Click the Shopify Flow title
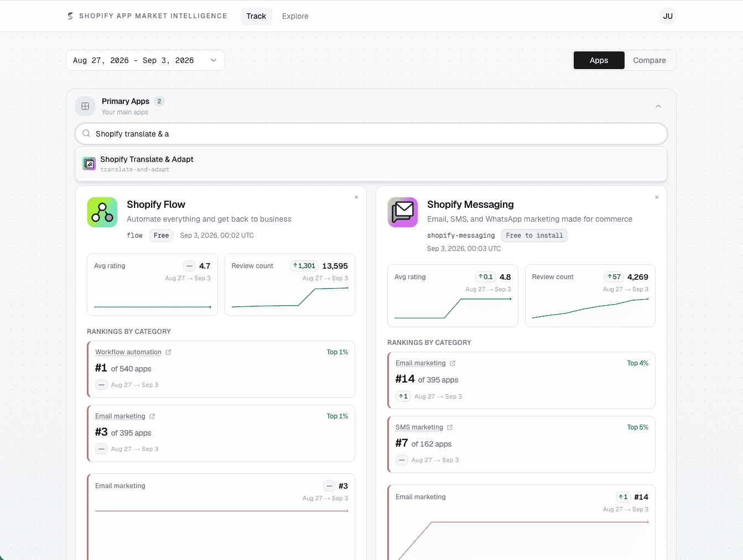 (x=156, y=205)
